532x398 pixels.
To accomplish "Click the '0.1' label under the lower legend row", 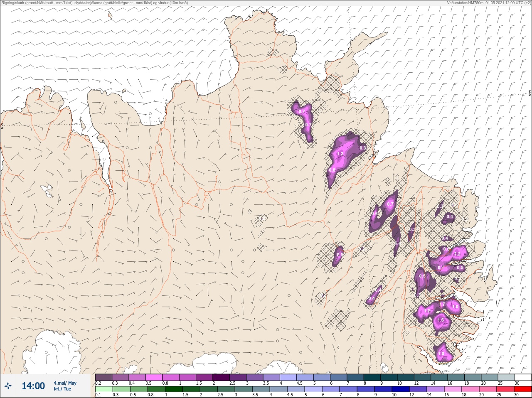I will click(98, 395).
